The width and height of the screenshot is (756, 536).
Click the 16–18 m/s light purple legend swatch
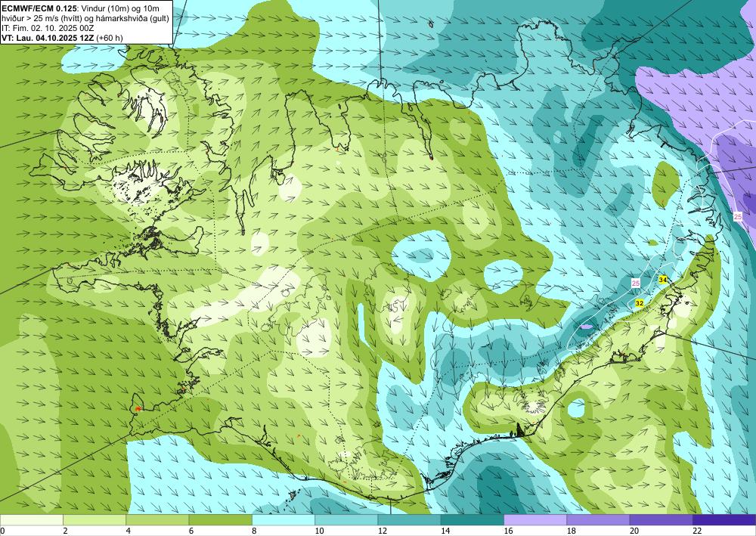point(535,520)
